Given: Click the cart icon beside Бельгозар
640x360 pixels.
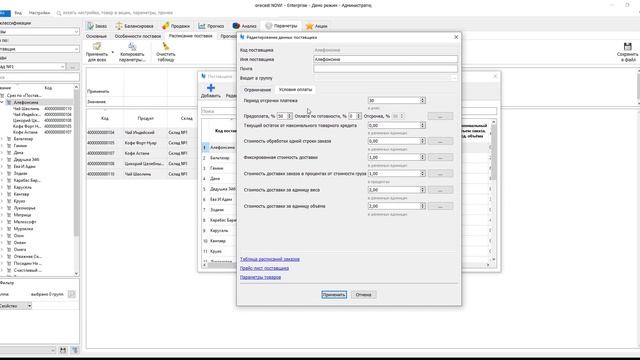Looking at the screenshot, I should coord(9,139).
